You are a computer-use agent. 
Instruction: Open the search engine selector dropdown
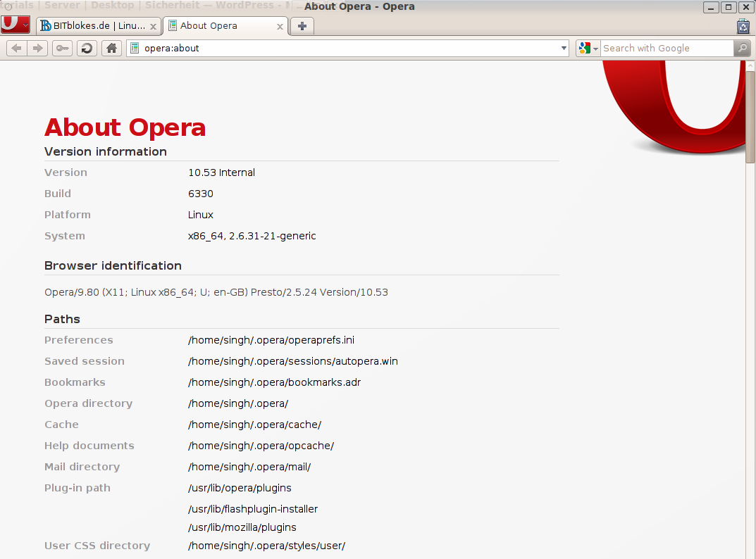596,49
